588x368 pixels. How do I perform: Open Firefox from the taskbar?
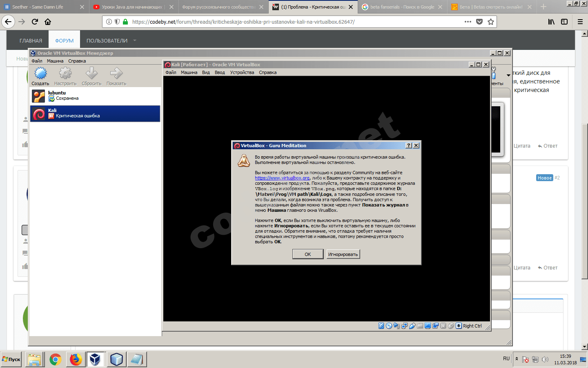pos(76,359)
